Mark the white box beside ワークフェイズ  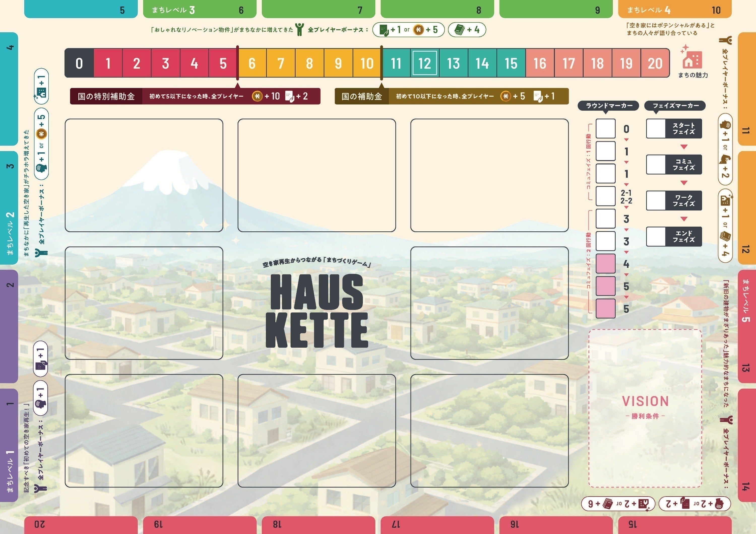(655, 201)
